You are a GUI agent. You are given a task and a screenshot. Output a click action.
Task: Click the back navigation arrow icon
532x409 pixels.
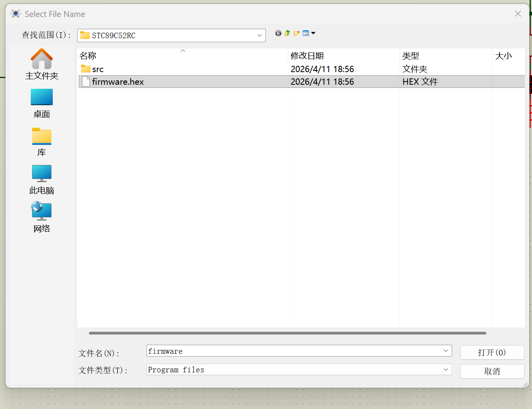(278, 33)
